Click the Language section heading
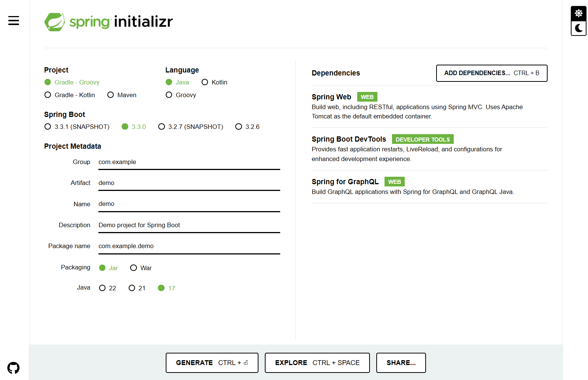This screenshot has height=380, width=588. [x=182, y=70]
